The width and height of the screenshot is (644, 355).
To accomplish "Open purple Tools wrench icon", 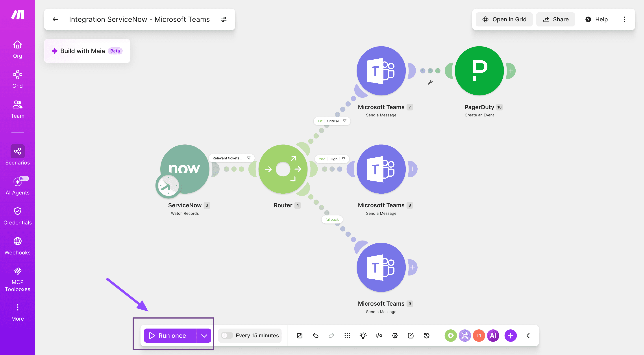I will [x=465, y=335].
